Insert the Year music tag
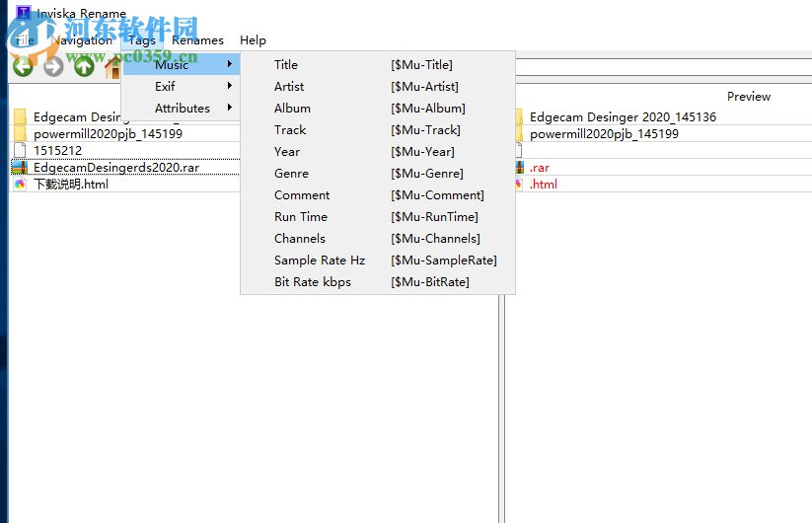Screen dimensions: 812x523 [x=378, y=151]
